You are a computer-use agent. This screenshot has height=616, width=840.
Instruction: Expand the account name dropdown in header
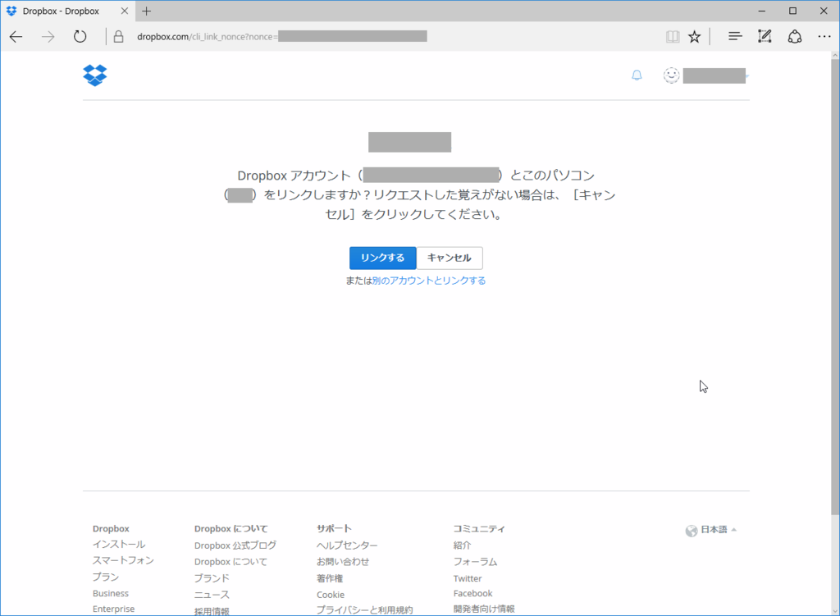tap(715, 76)
